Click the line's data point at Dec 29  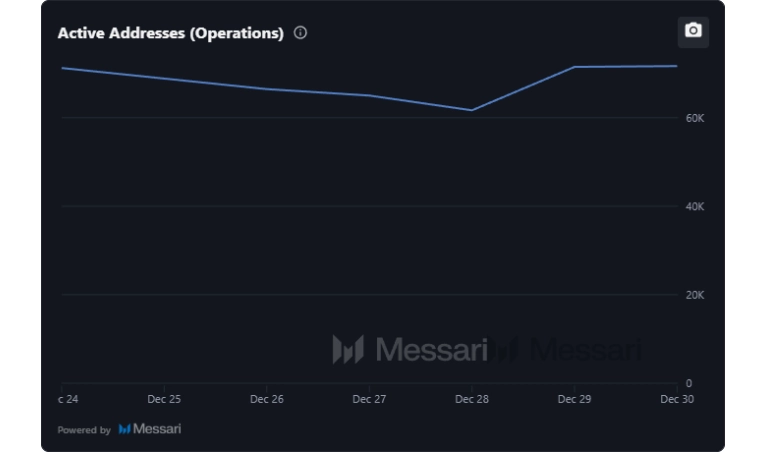click(x=574, y=67)
